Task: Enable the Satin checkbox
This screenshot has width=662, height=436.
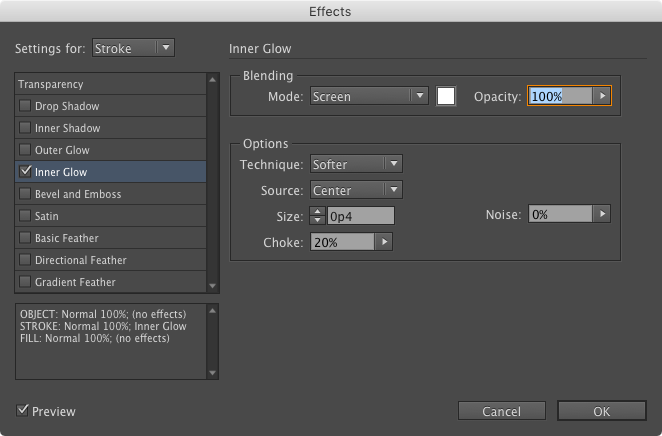Action: tap(25, 216)
